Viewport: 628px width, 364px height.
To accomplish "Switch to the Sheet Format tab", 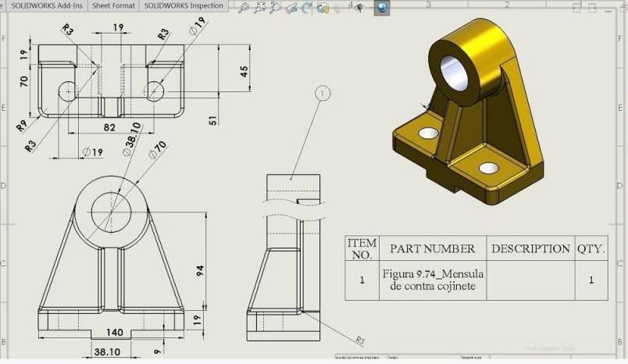I will 113,6.
